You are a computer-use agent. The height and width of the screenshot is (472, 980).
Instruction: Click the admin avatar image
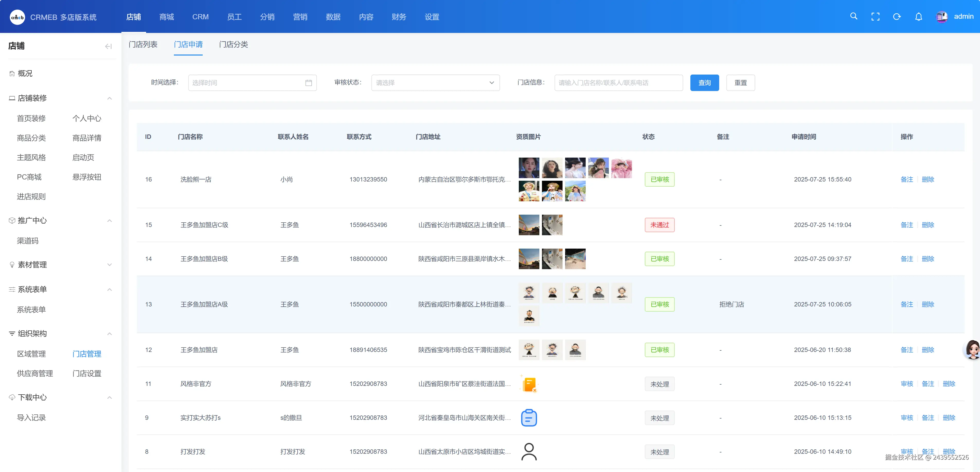942,17
